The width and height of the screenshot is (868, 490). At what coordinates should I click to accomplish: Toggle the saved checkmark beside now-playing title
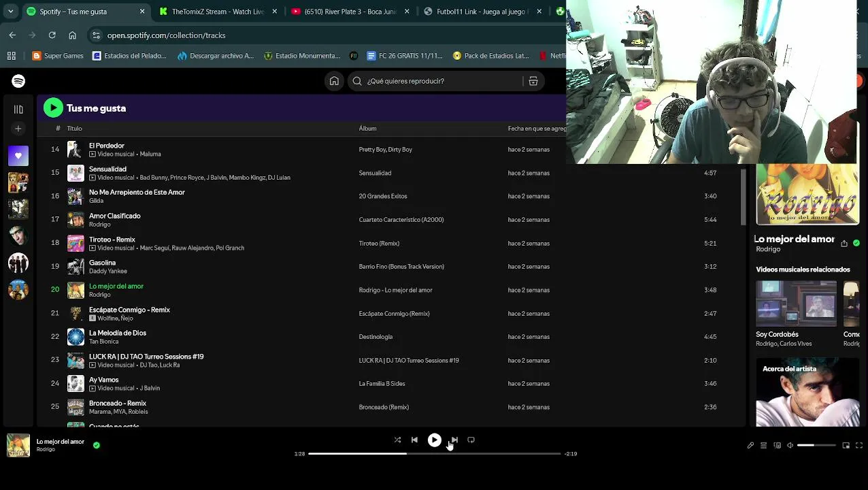pos(97,446)
